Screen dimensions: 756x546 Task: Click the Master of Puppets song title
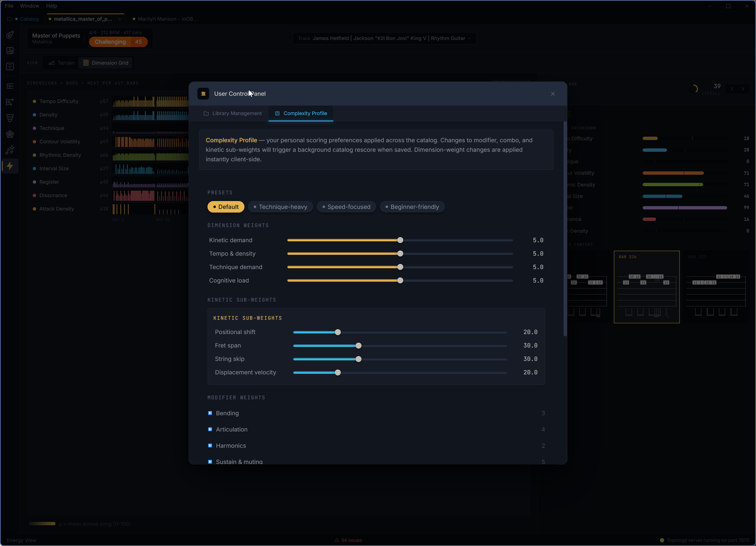click(x=56, y=36)
